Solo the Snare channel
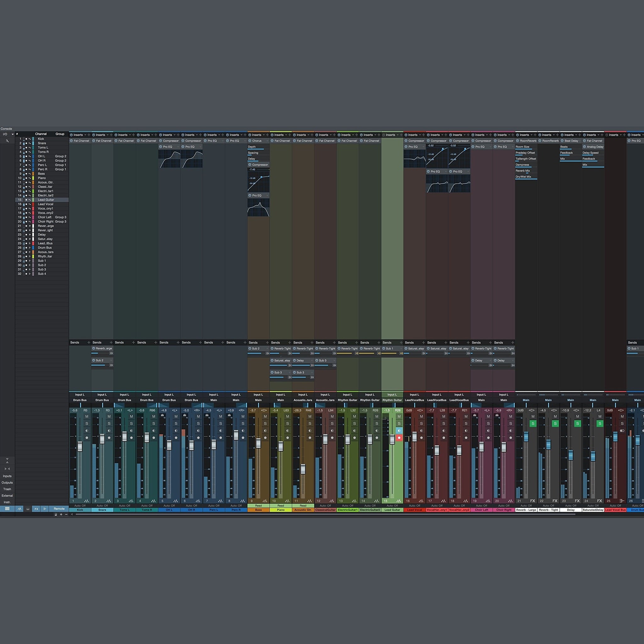The width and height of the screenshot is (644, 644). coord(109,424)
